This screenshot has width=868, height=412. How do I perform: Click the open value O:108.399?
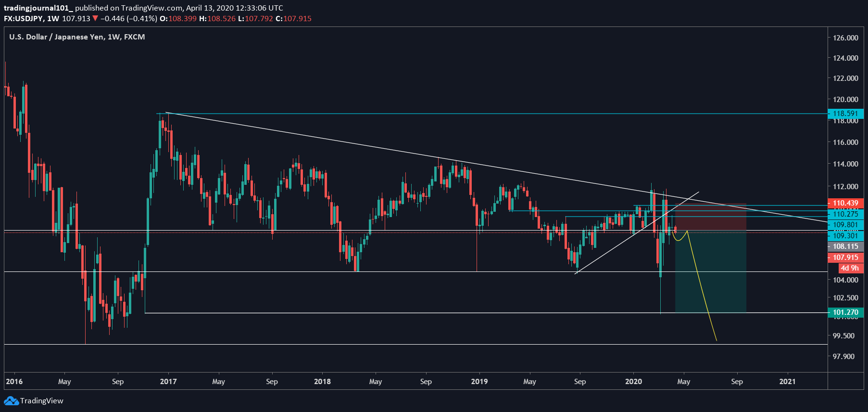point(178,18)
